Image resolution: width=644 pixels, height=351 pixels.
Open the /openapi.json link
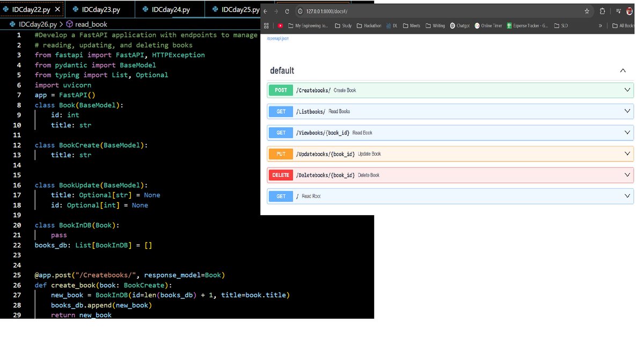click(x=278, y=39)
